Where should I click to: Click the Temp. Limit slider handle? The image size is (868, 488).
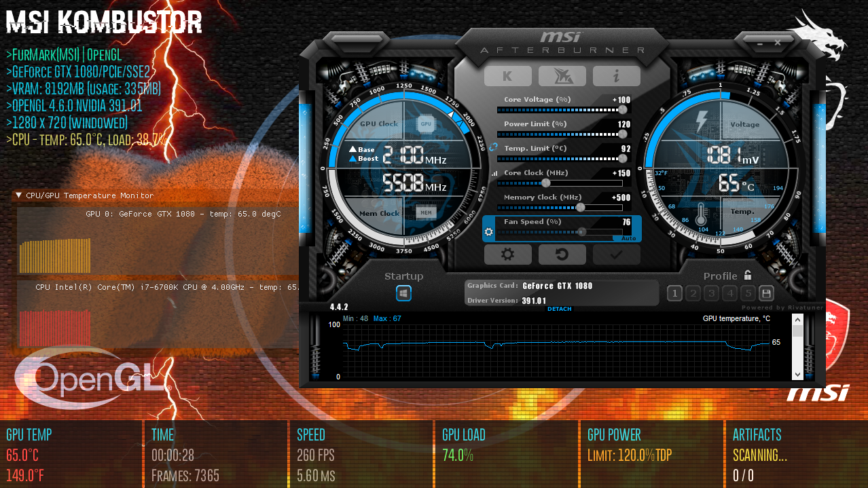[x=623, y=158]
